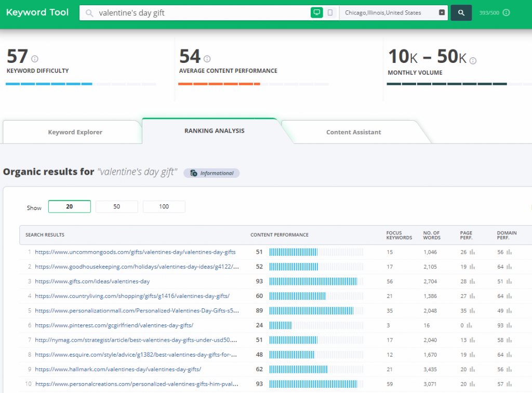Viewport: 532px width, 393px height.
Task: Click domain perf chart icon for gifts.com row
Action: (x=509, y=281)
